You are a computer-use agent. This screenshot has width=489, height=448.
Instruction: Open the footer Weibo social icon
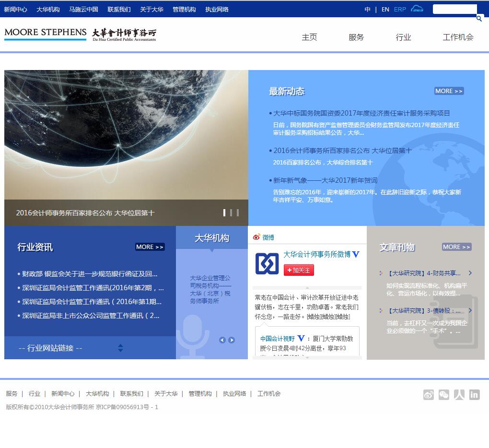[x=429, y=395]
